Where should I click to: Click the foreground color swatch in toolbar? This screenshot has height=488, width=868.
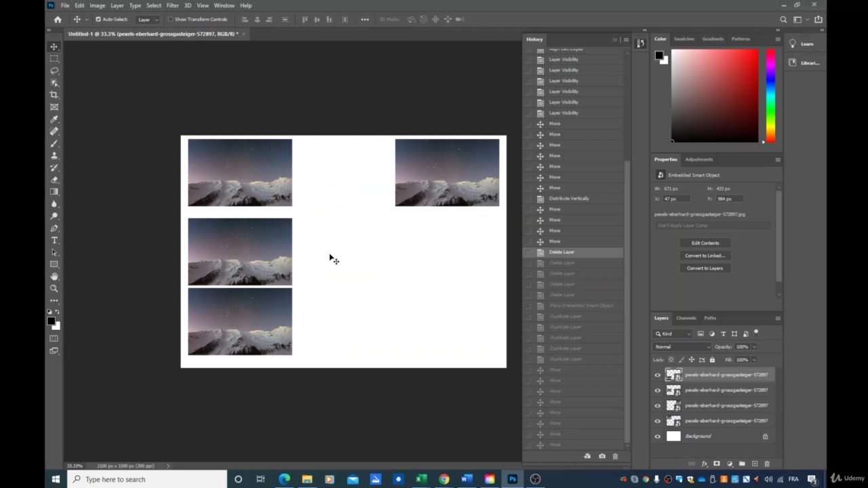[51, 321]
